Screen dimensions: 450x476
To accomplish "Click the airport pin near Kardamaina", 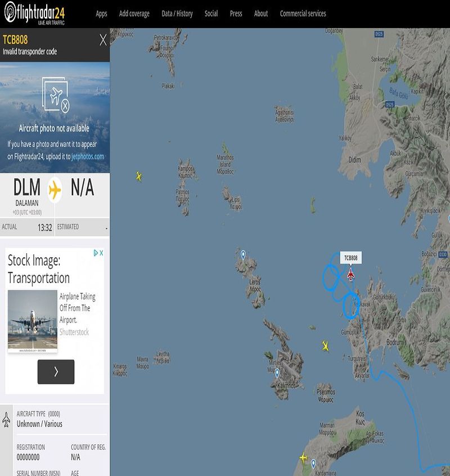I will point(313,464).
